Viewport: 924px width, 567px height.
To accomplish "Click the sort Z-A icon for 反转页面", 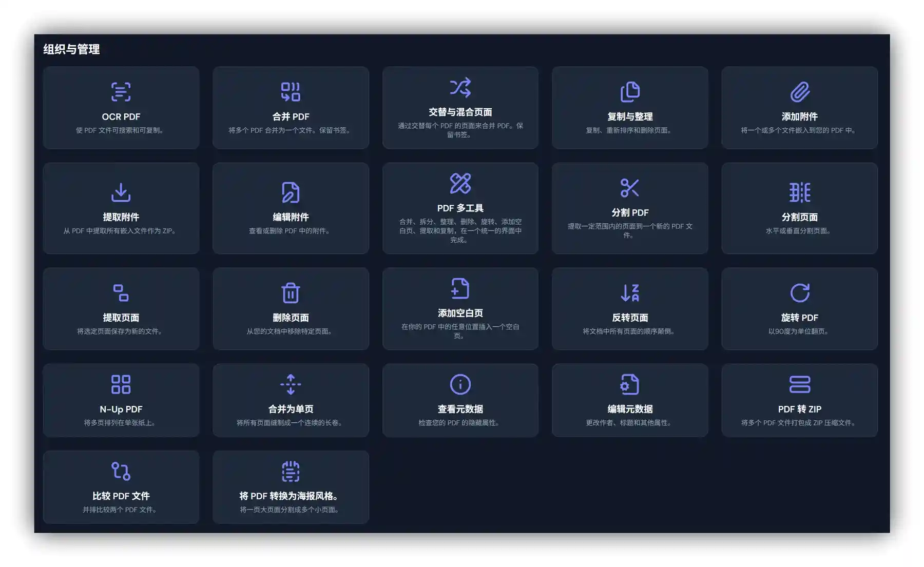I will click(x=629, y=293).
